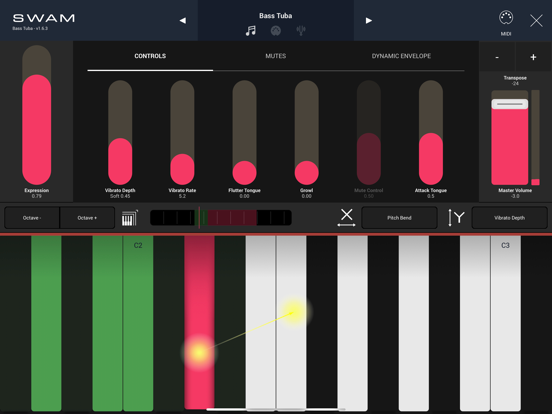Go to the next instrument with right arrow

point(369,20)
